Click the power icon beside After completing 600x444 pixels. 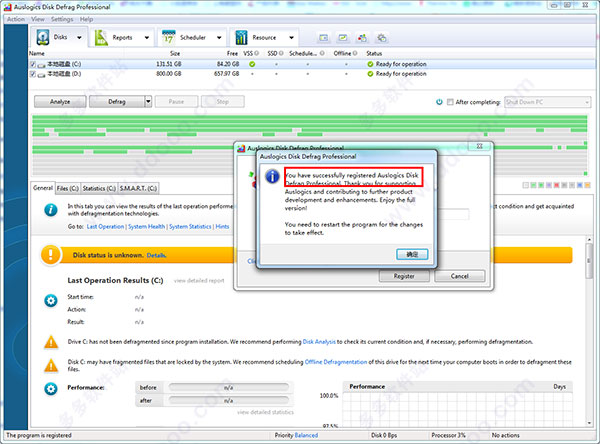(x=439, y=101)
